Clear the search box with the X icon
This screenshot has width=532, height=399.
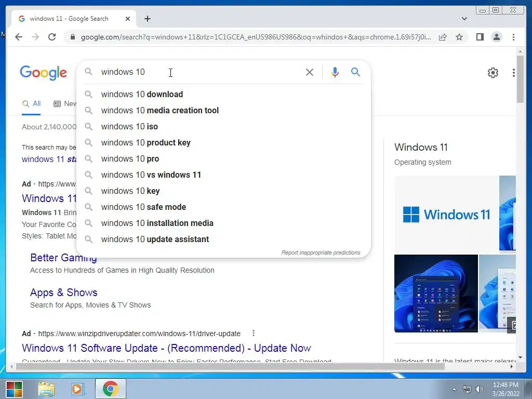pos(310,72)
